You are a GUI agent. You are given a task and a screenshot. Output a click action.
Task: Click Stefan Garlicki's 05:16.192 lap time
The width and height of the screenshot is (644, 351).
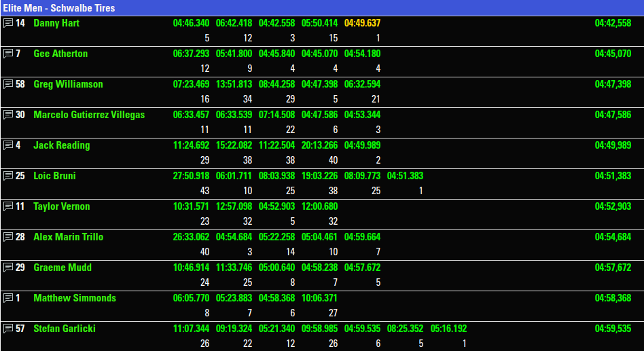pyautogui.click(x=448, y=329)
